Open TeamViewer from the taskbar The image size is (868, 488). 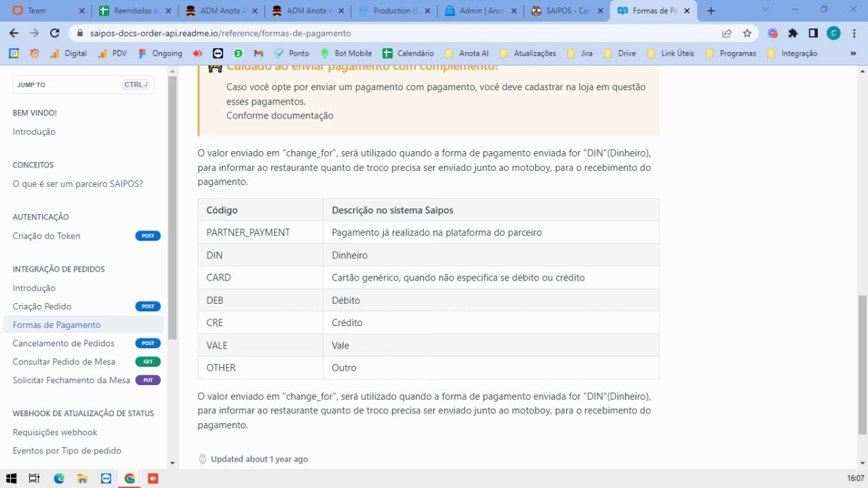106,479
